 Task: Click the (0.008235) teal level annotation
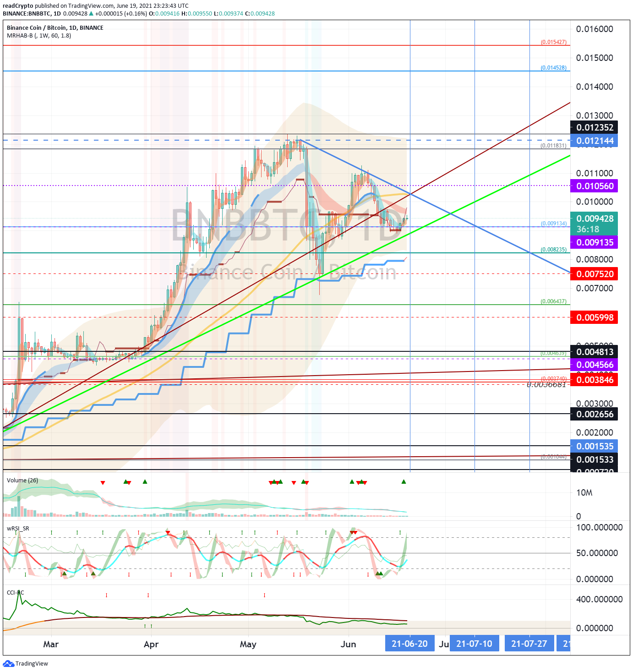553,249
